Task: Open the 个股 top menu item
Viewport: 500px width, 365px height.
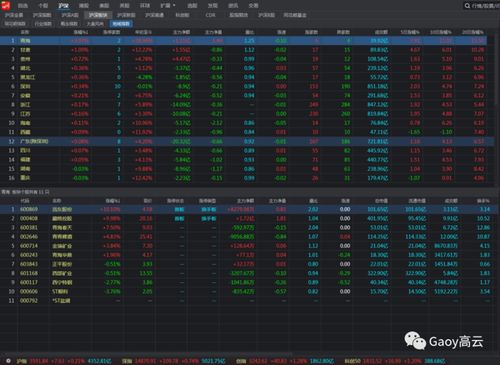Action: (43, 6)
